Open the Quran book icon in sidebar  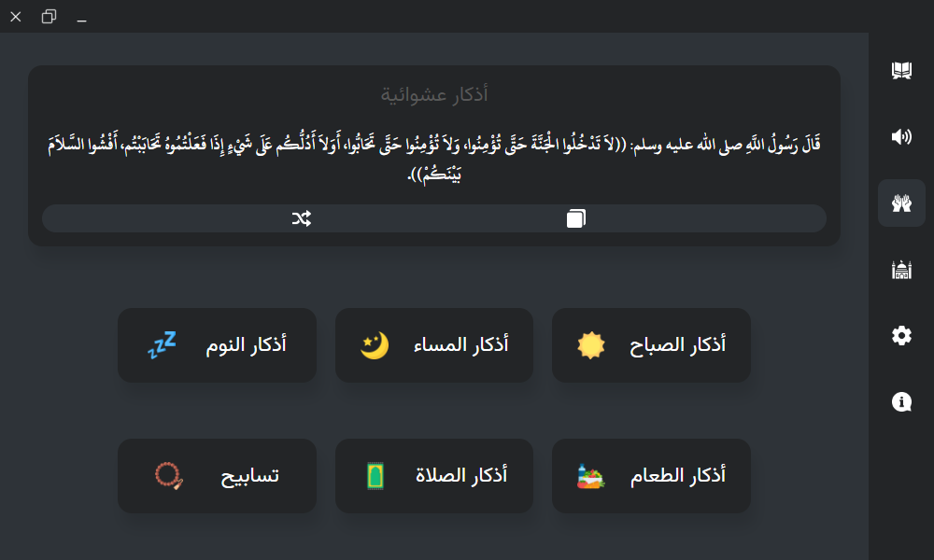901,70
